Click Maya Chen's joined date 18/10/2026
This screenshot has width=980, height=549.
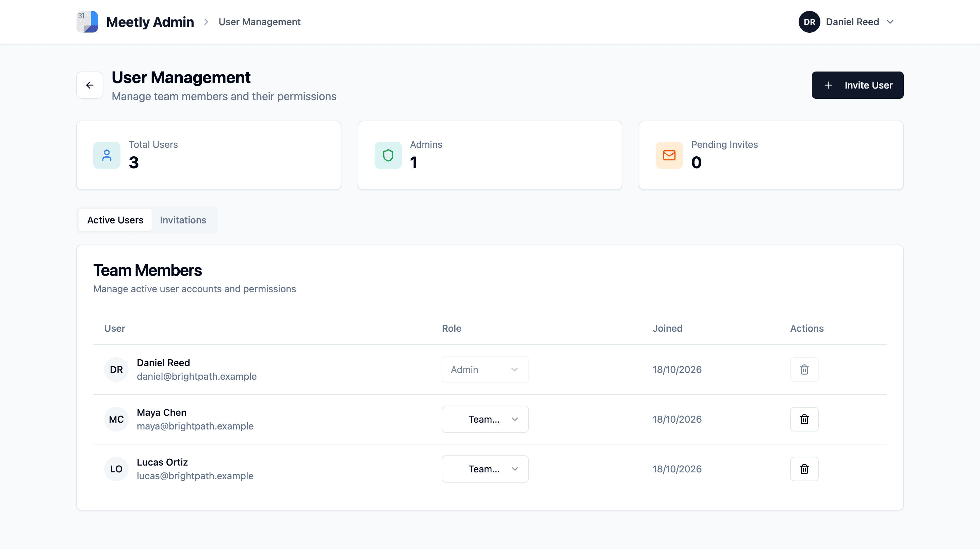(677, 419)
